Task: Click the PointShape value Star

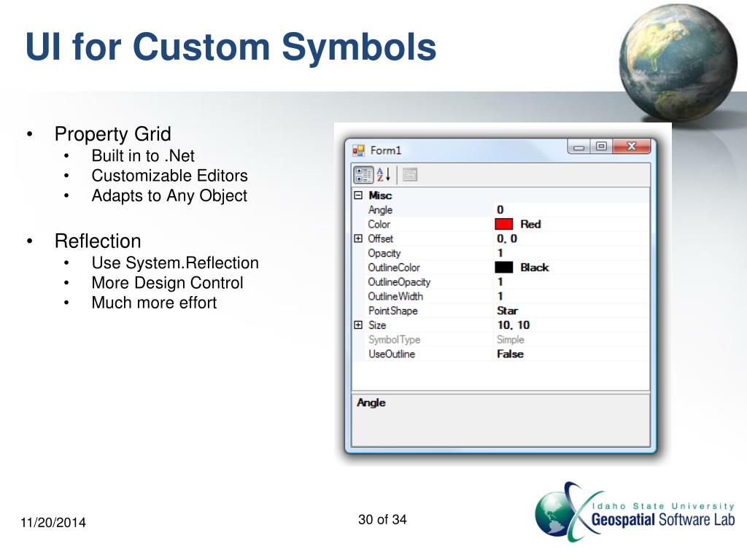Action: pyautogui.click(x=508, y=311)
